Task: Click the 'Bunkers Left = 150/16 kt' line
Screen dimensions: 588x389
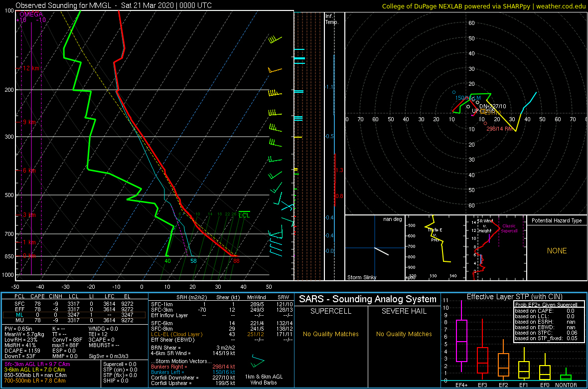Action: click(193, 372)
